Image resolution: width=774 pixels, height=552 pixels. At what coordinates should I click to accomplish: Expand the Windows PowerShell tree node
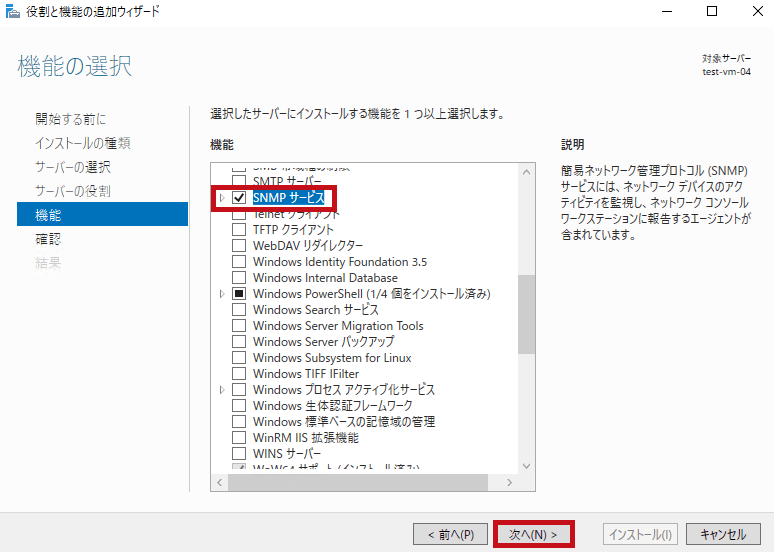[x=222, y=294]
